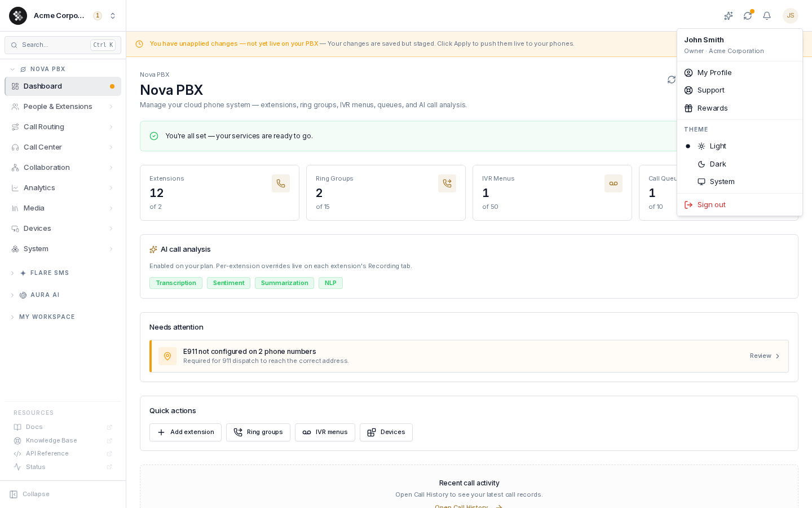Click the unapplied changes clock icon
This screenshot has height=508, width=812.
pyautogui.click(x=139, y=44)
